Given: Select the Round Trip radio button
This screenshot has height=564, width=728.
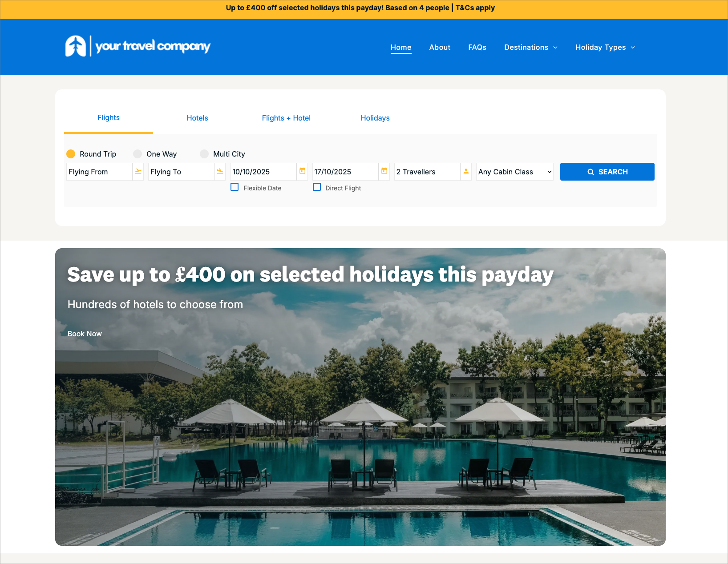Looking at the screenshot, I should click(x=71, y=154).
